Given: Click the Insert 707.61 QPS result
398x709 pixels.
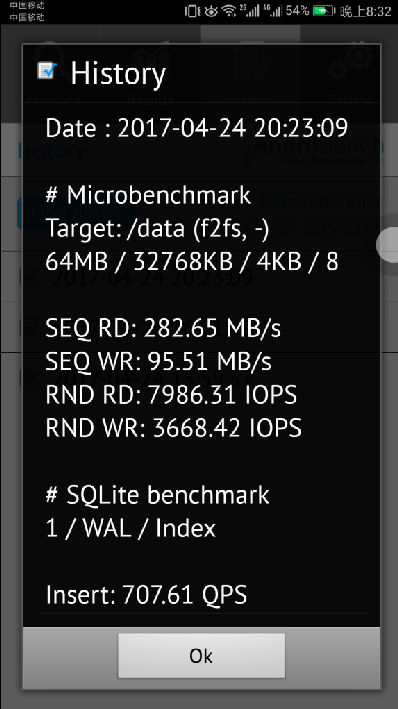Looking at the screenshot, I should tap(147, 595).
